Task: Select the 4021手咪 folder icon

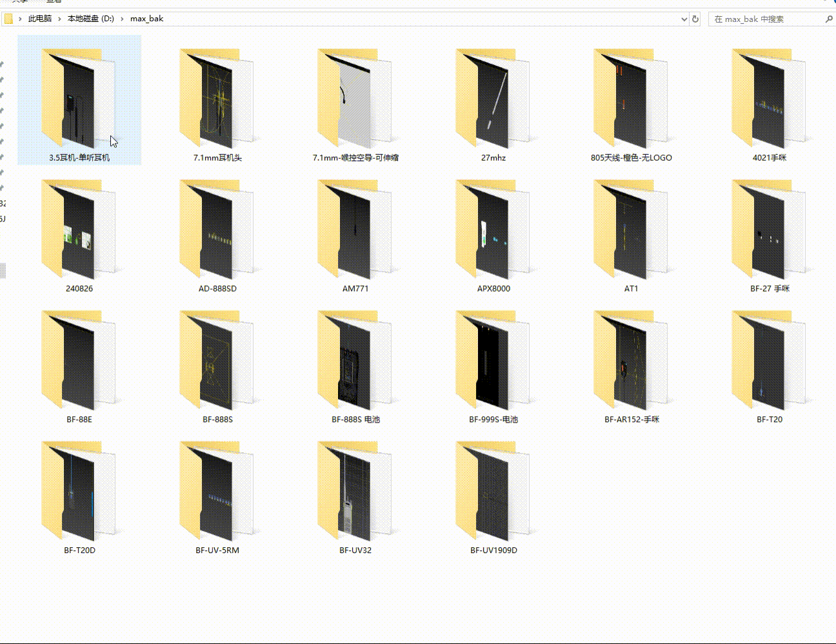Action: tap(769, 98)
